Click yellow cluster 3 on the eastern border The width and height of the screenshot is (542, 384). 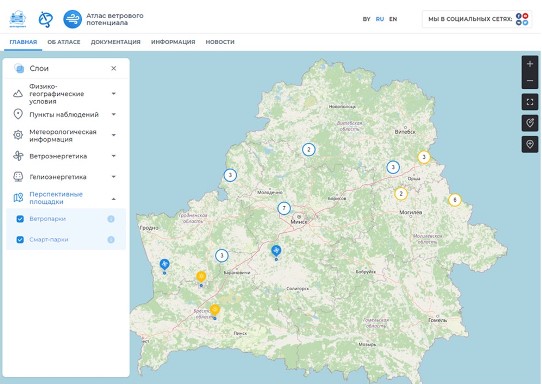(424, 157)
